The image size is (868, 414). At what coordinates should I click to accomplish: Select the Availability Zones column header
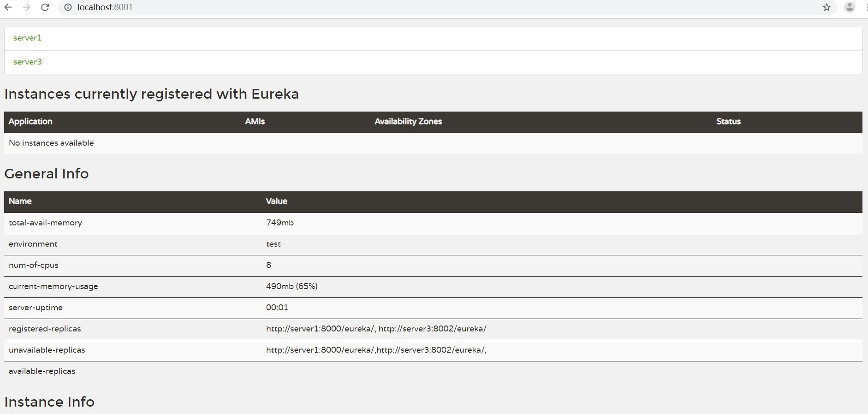408,121
